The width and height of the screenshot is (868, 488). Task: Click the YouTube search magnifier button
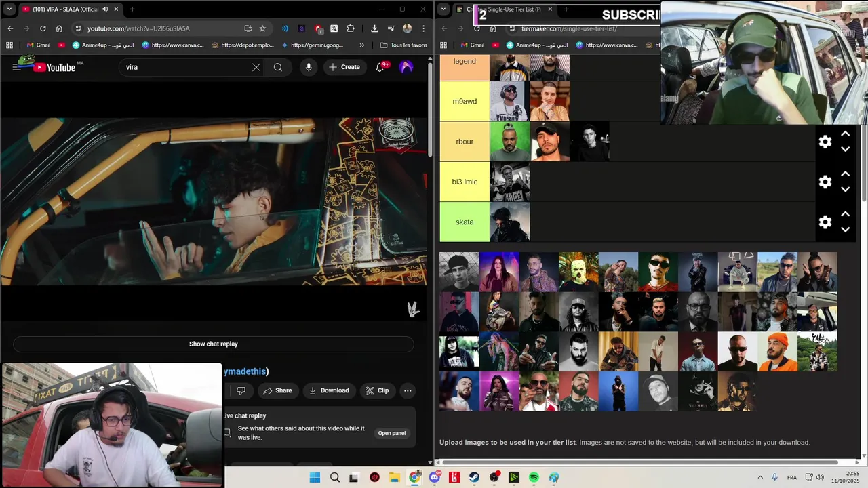(x=277, y=67)
